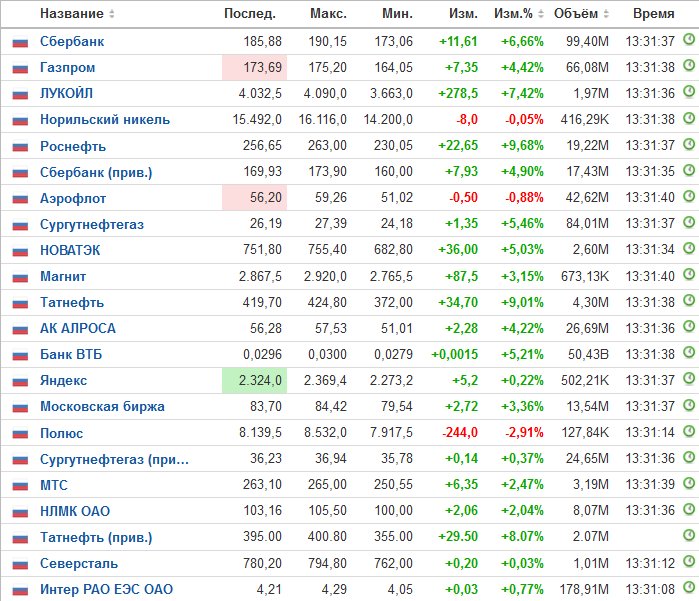Click Роснефть percent change +9,68%

pyautogui.click(x=522, y=145)
